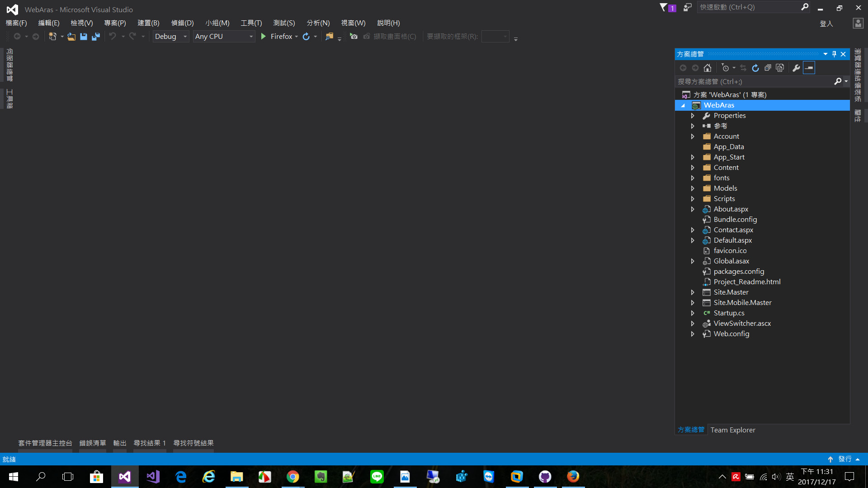This screenshot has height=488, width=868.
Task: Click the Solution Explorer search field
Action: pyautogui.click(x=754, y=82)
